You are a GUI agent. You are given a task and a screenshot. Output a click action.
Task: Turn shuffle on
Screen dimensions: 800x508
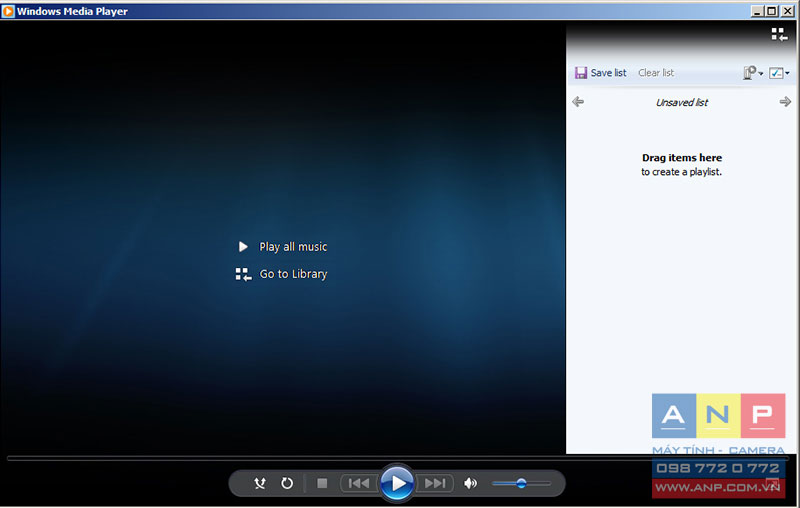pos(260,483)
